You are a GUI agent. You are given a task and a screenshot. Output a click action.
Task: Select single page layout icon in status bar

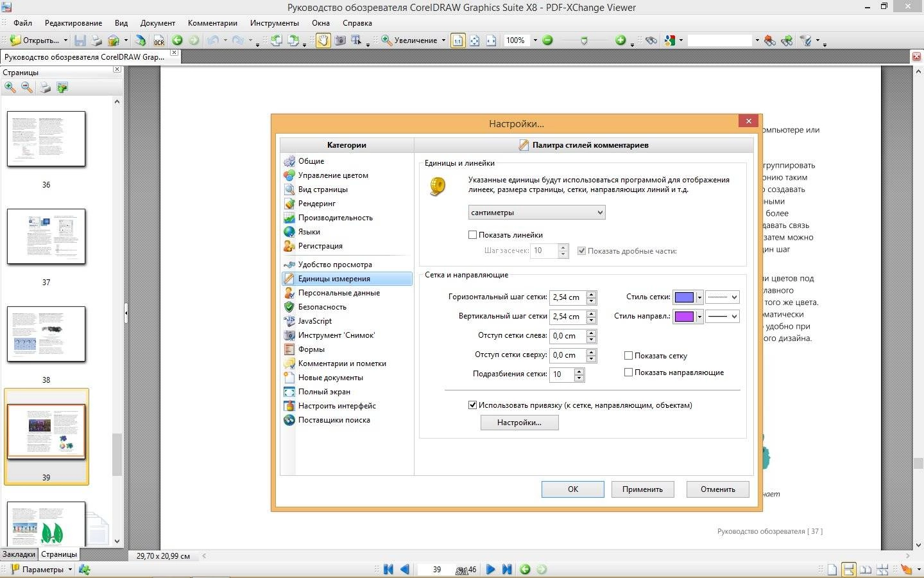tap(832, 569)
